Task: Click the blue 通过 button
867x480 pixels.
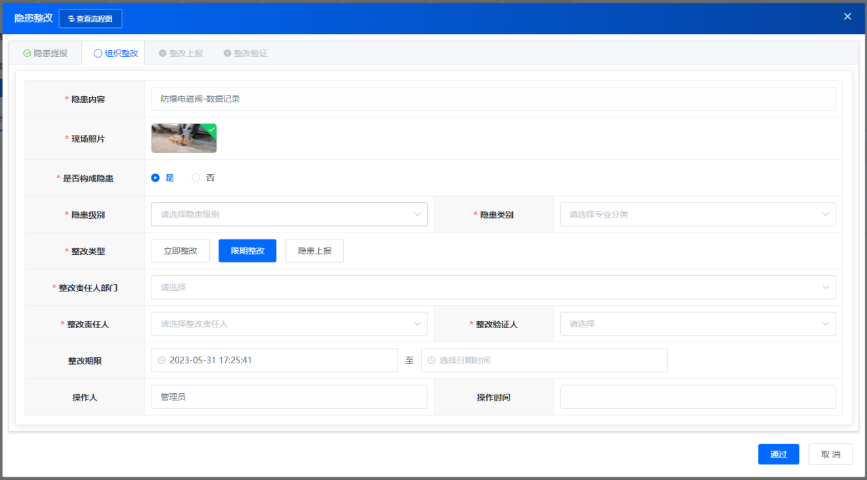Action: [778, 454]
